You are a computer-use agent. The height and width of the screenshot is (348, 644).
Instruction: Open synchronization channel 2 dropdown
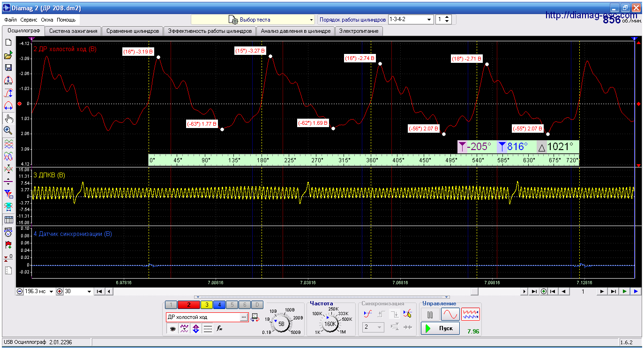click(374, 327)
